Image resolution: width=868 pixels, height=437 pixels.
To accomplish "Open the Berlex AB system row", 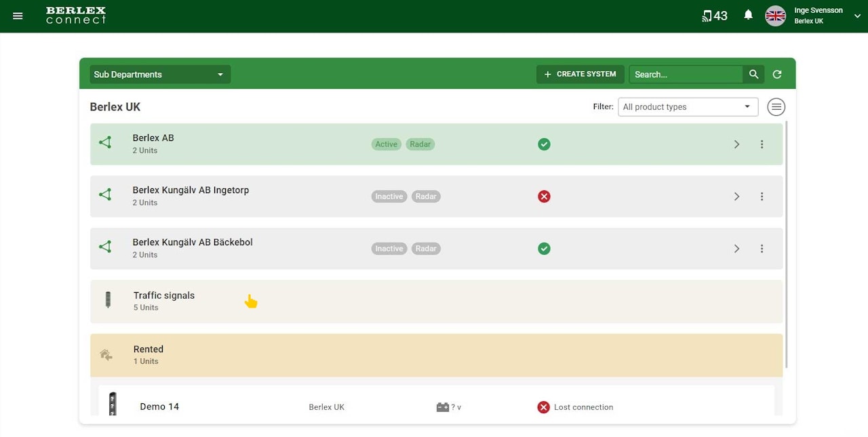I will [436, 144].
